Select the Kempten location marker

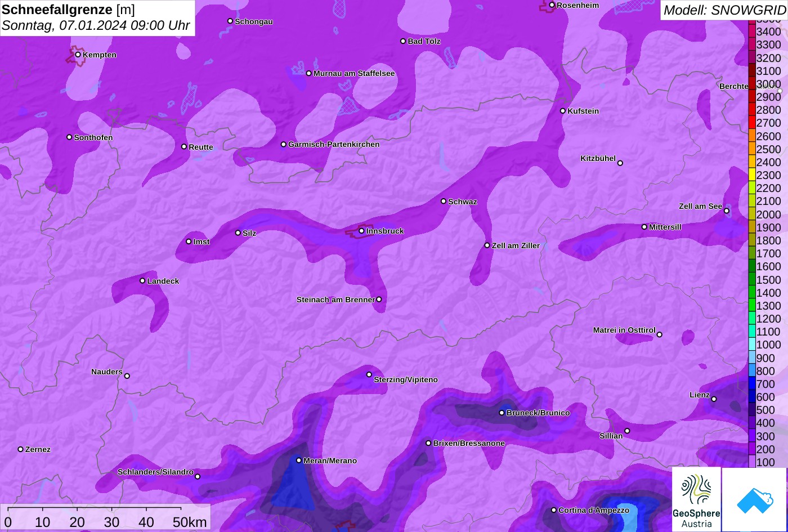coord(78,55)
